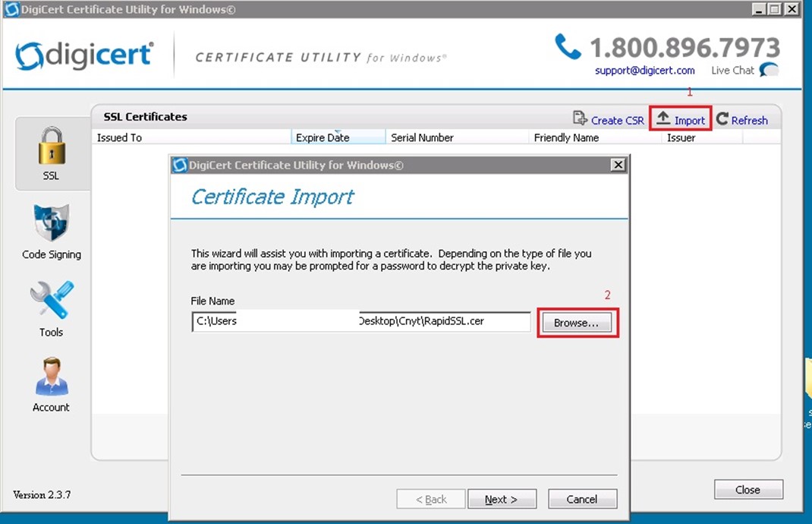Click the Refresh circular arrow icon
The height and width of the screenshot is (524, 812).
point(722,119)
